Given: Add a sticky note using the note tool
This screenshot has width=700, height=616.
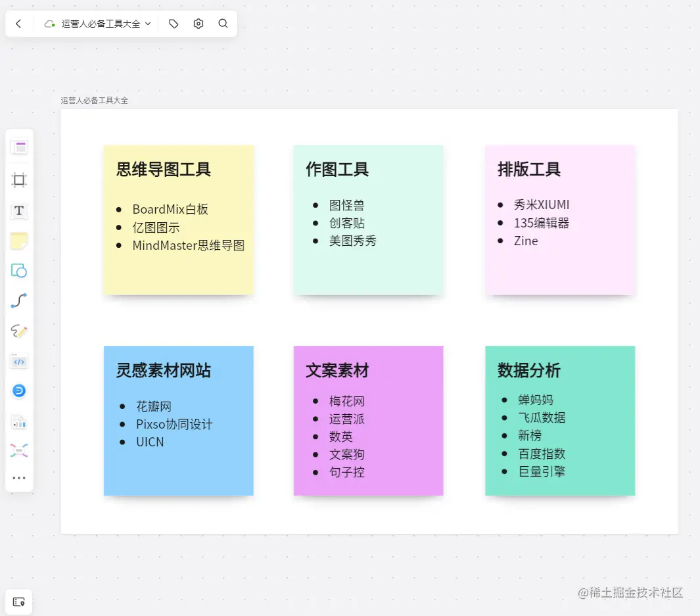Looking at the screenshot, I should point(19,241).
